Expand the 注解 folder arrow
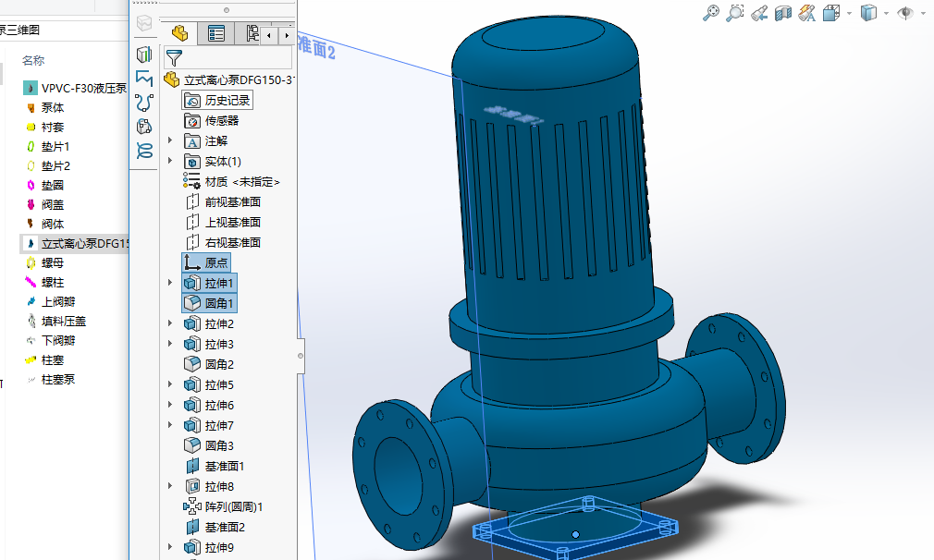The width and height of the screenshot is (934, 560). [x=170, y=141]
